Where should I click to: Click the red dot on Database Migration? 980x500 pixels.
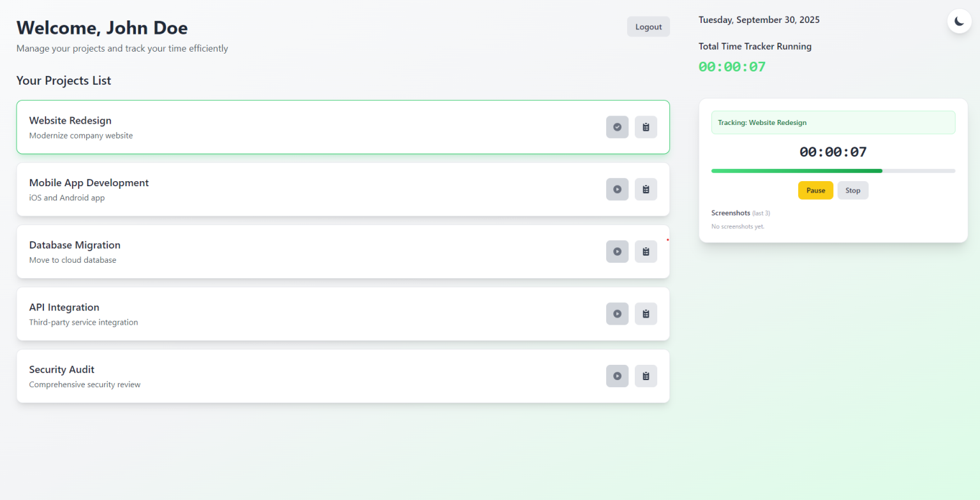pos(667,239)
